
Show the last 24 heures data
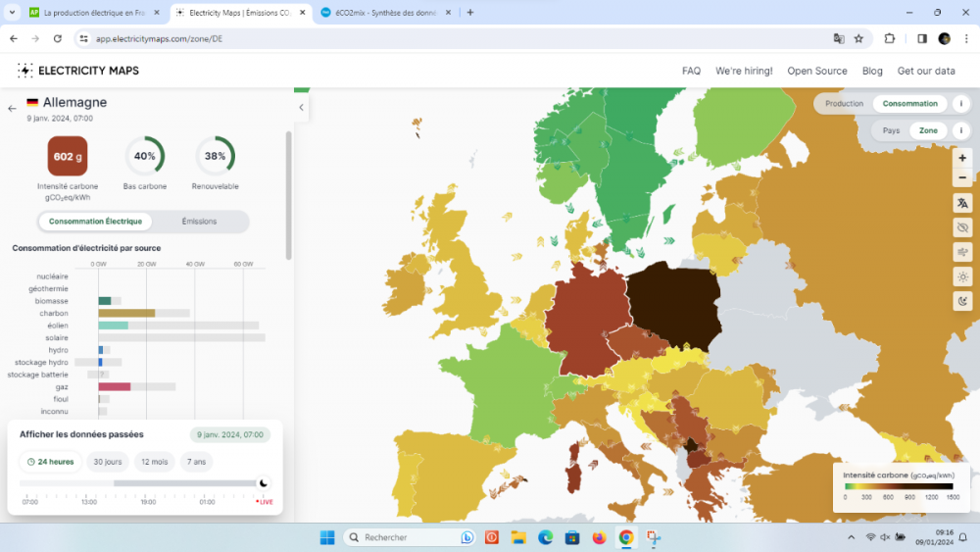(51, 462)
